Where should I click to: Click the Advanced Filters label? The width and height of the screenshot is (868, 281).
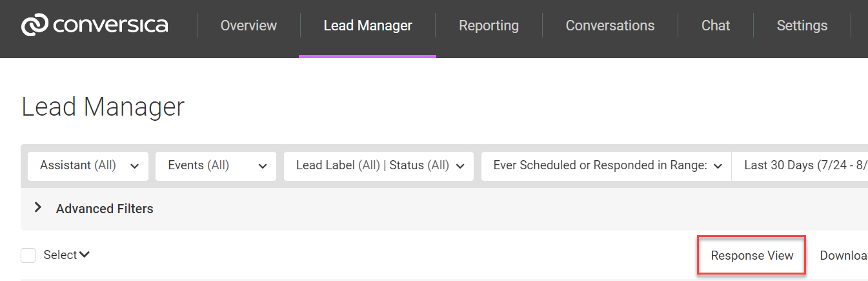tap(105, 209)
